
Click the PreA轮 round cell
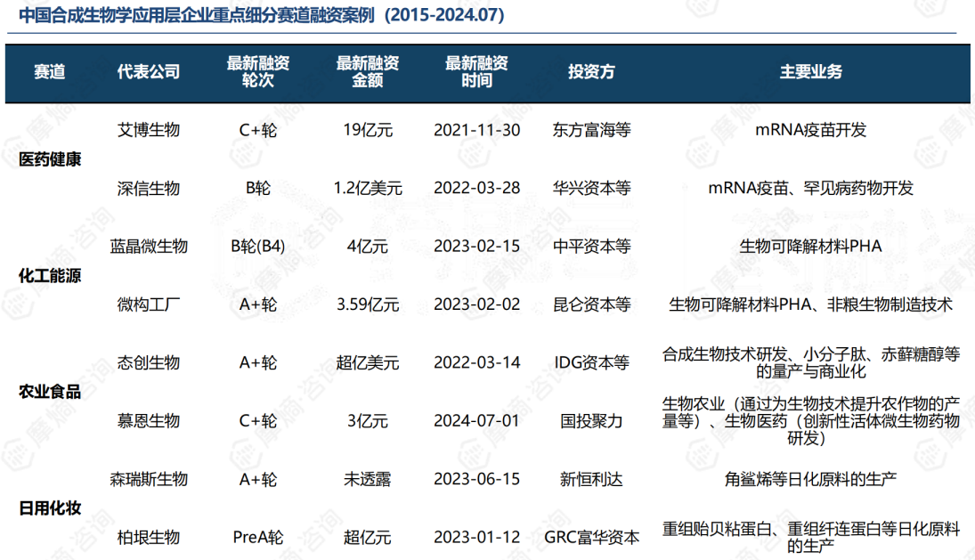click(x=258, y=537)
